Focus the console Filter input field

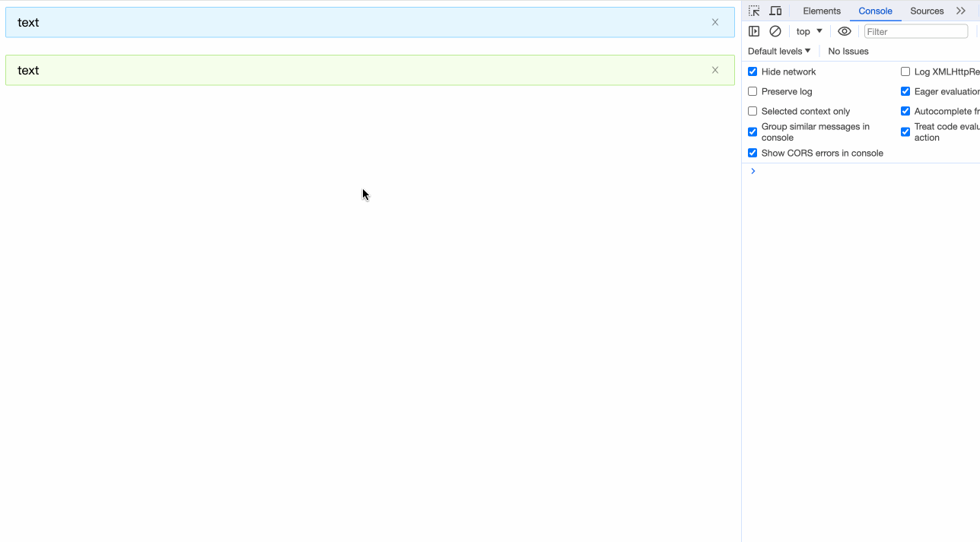[x=915, y=31]
